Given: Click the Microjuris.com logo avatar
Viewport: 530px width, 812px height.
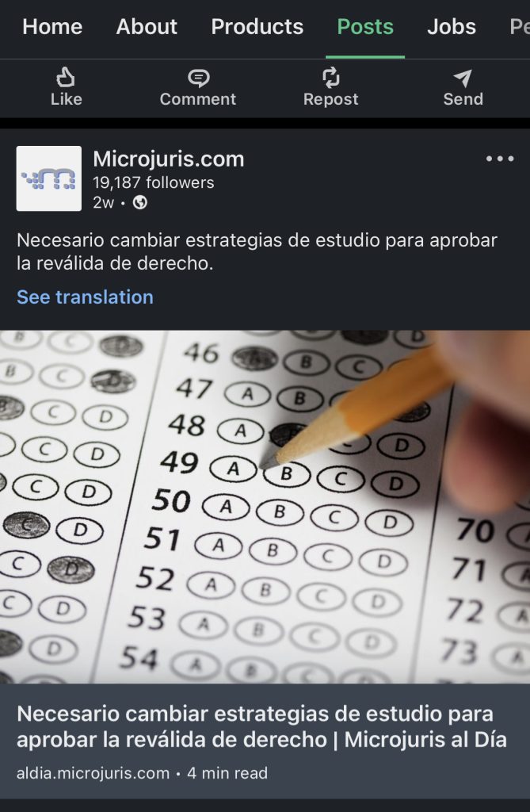Looking at the screenshot, I should pos(48,178).
